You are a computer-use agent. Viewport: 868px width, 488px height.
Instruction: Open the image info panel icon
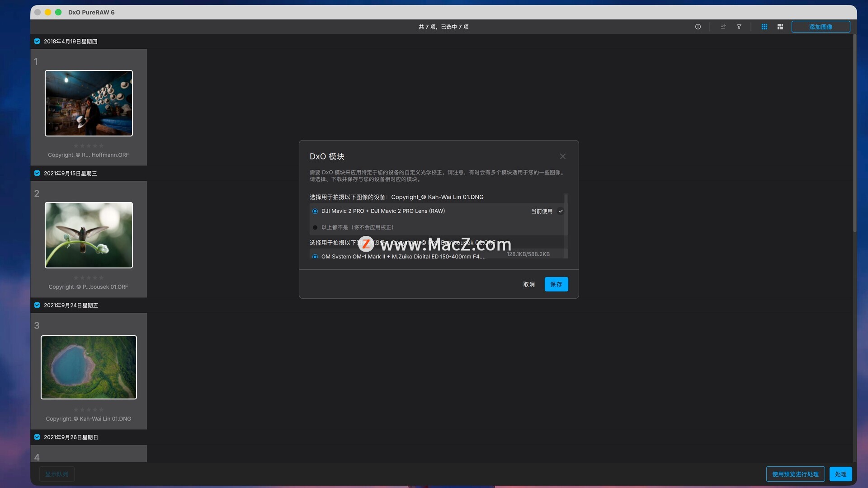click(x=698, y=27)
